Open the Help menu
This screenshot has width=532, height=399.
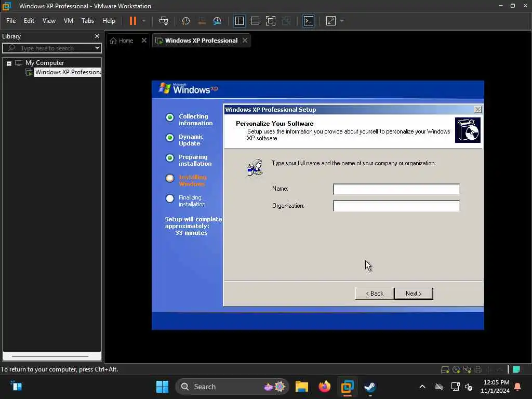tap(109, 21)
